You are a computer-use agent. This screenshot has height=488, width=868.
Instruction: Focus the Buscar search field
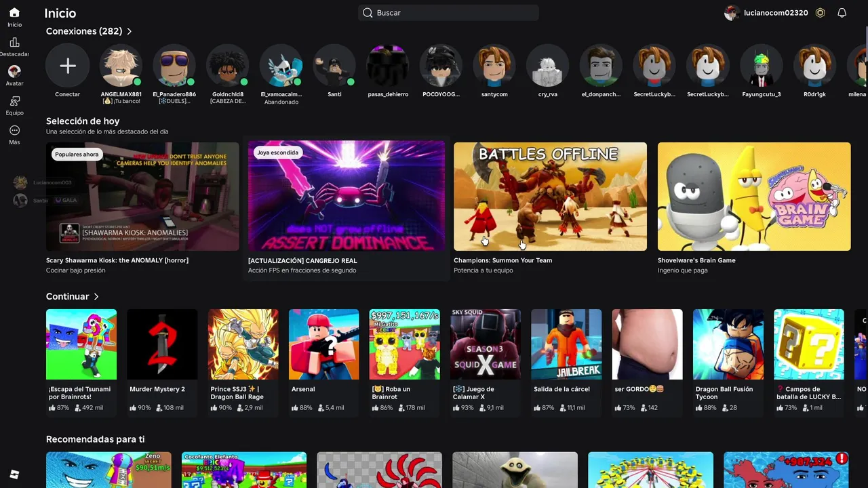448,13
